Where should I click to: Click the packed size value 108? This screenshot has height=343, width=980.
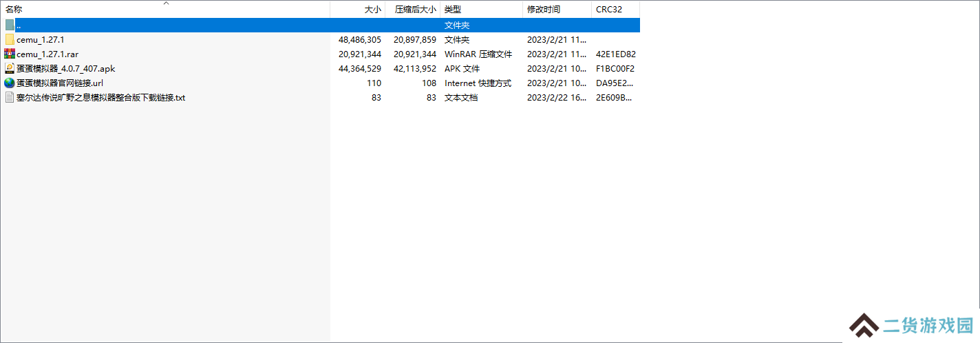point(429,83)
